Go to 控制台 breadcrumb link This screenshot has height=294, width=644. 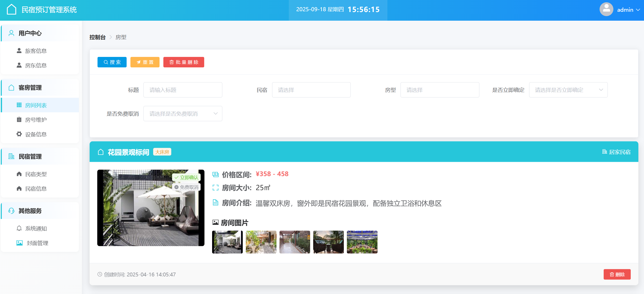tap(98, 37)
